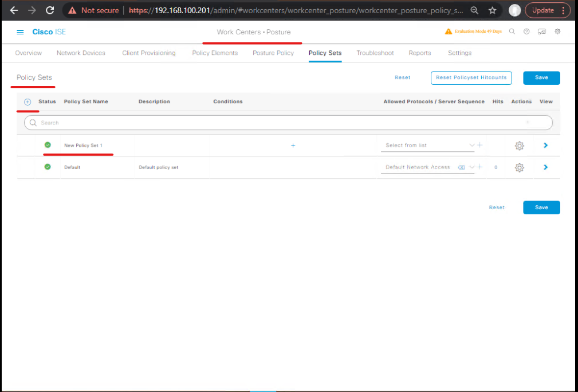Click the Not secure warning indicator

point(93,10)
